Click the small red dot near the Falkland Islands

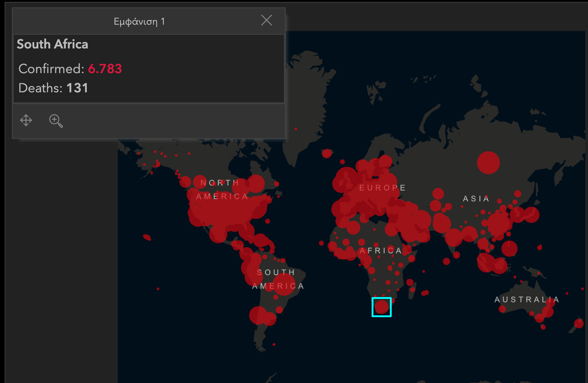tap(274, 345)
